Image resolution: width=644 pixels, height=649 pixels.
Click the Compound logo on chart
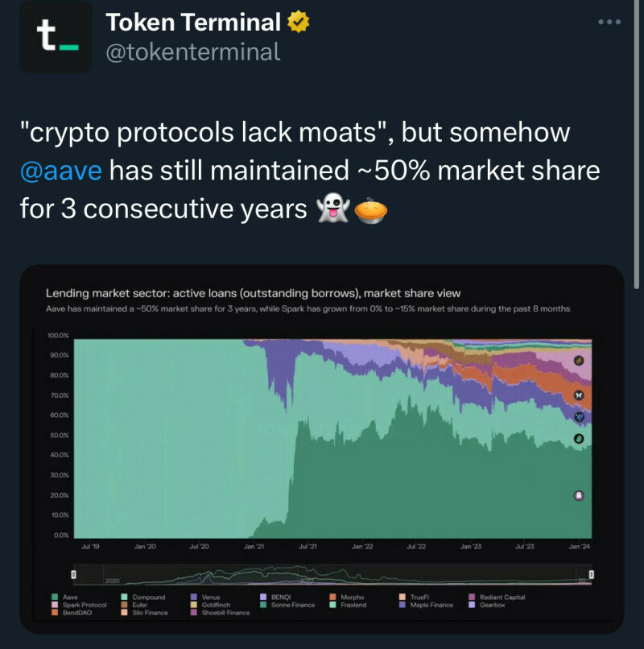(579, 439)
